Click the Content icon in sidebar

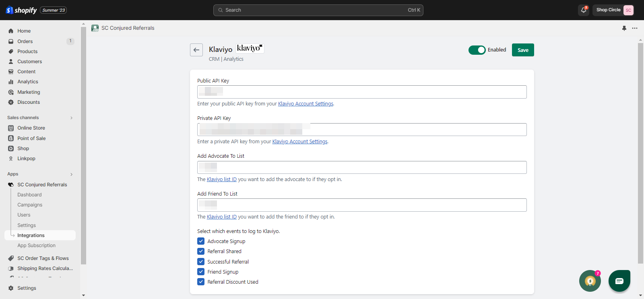click(x=11, y=72)
